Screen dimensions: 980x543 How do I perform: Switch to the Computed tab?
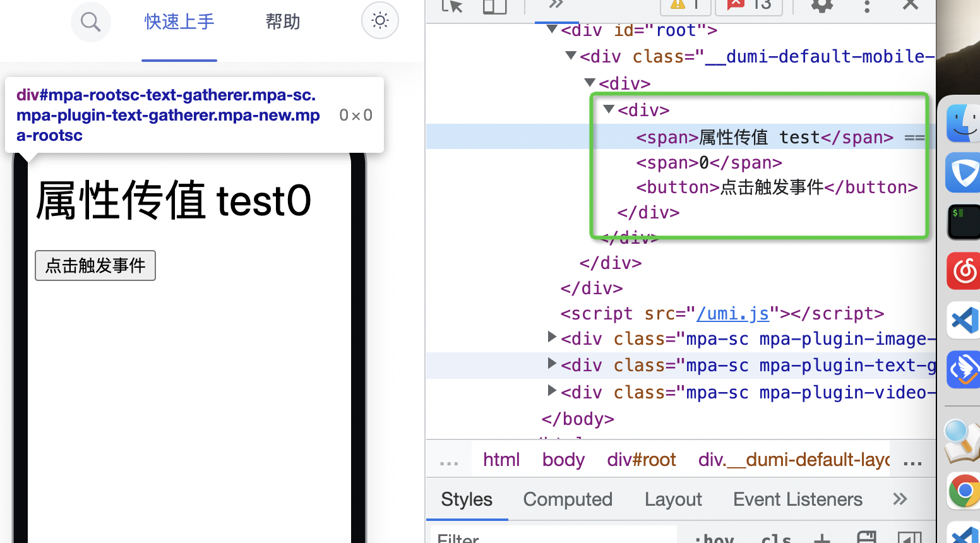568,499
